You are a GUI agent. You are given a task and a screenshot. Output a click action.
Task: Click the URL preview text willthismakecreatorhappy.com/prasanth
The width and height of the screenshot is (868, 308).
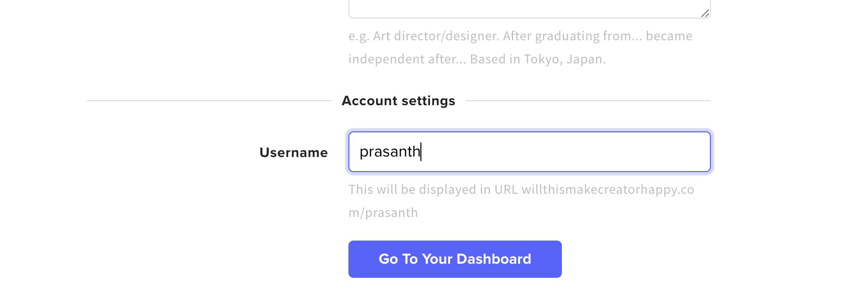(x=521, y=190)
